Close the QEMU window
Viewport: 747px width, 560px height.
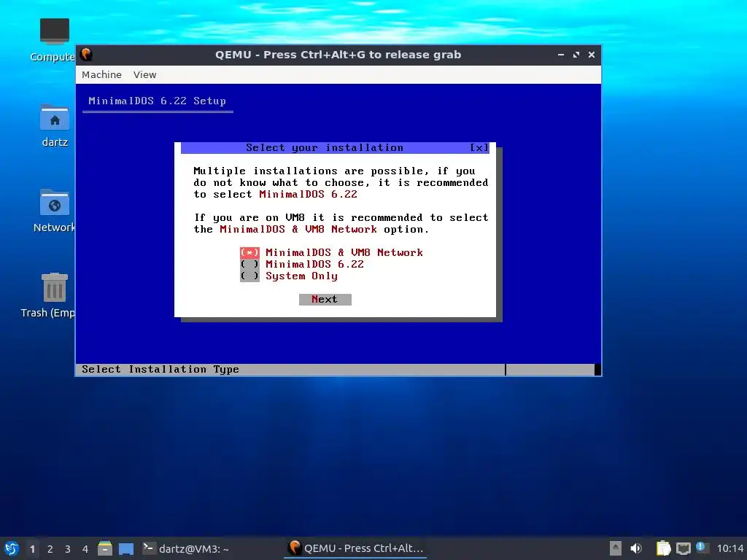(592, 55)
